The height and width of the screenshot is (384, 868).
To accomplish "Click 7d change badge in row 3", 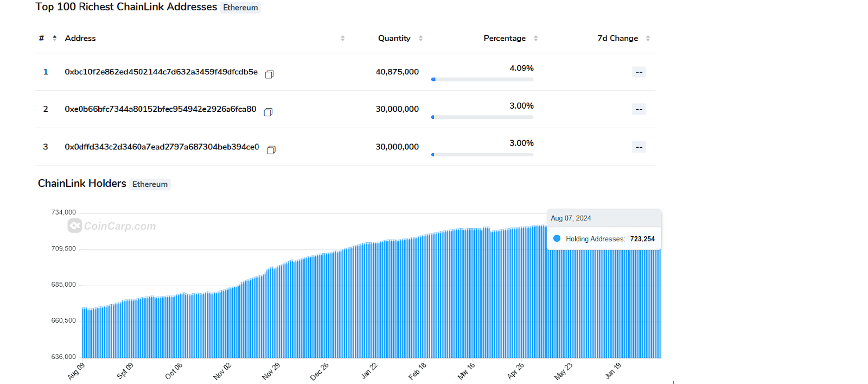I will coord(639,147).
